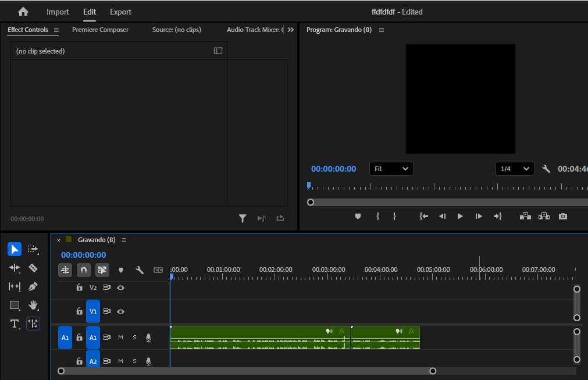Switch to the Edit tab
Screen dimensions: 588x380
[x=89, y=12]
